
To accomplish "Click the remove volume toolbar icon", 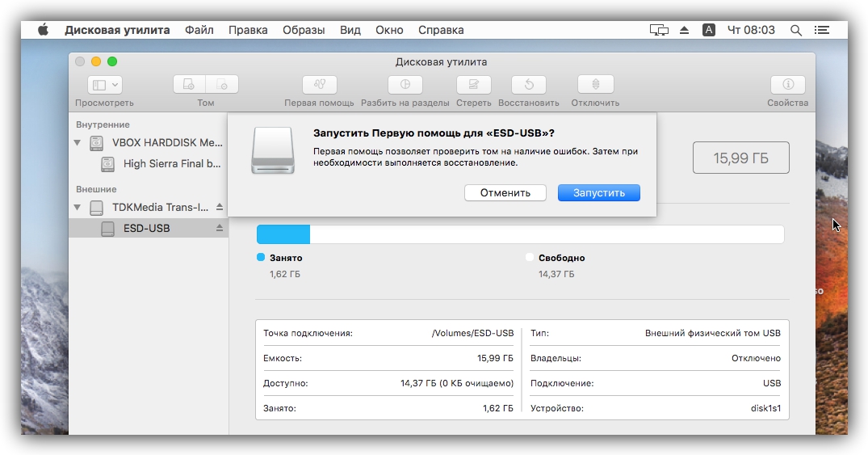I will 222,84.
